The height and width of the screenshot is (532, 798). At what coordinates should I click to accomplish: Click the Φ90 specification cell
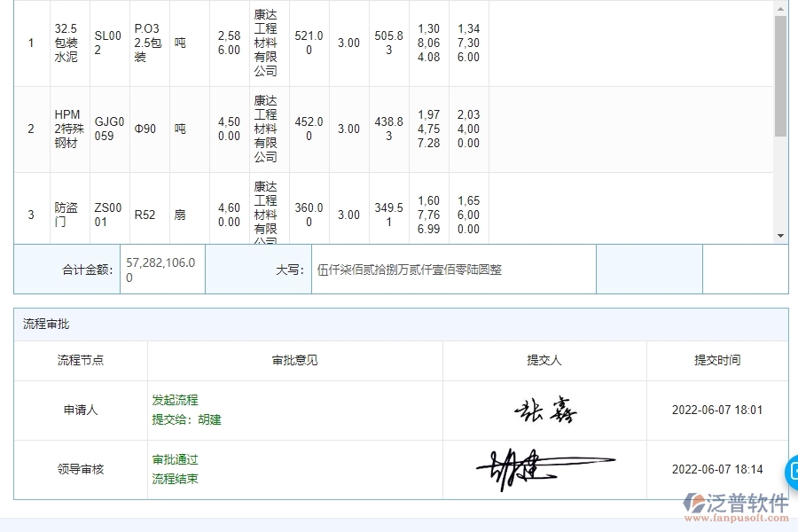click(x=147, y=128)
